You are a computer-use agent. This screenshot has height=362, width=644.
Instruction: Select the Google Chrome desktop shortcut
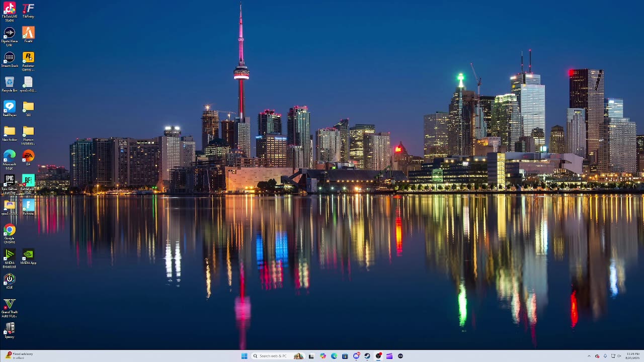(10, 234)
